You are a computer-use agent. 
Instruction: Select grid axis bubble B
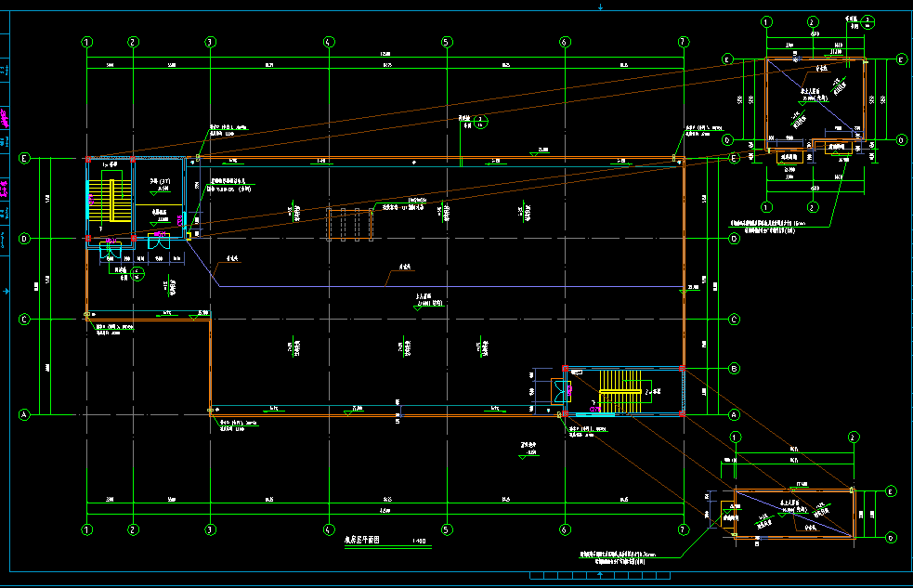coord(734,369)
